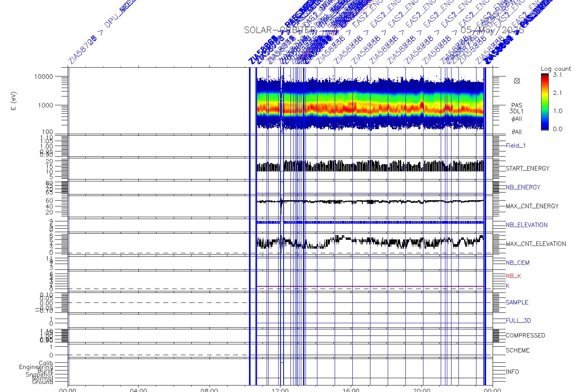Image resolution: width=581 pixels, height=392 pixels.
Task: Click the 3.1 colorbar maximum value
Action: click(x=557, y=75)
